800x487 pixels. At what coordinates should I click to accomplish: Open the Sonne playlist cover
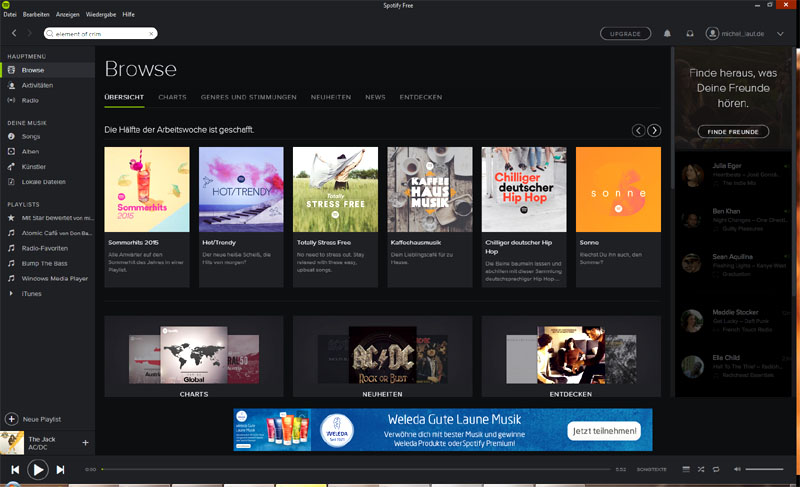click(x=618, y=190)
